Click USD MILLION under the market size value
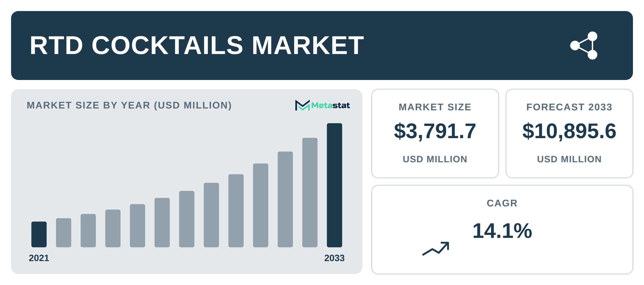Screen dimensions: 644x285 (x=435, y=159)
